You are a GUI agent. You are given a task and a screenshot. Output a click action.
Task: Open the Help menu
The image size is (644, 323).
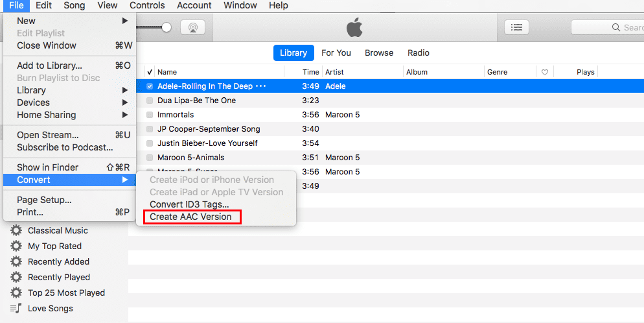tap(279, 5)
